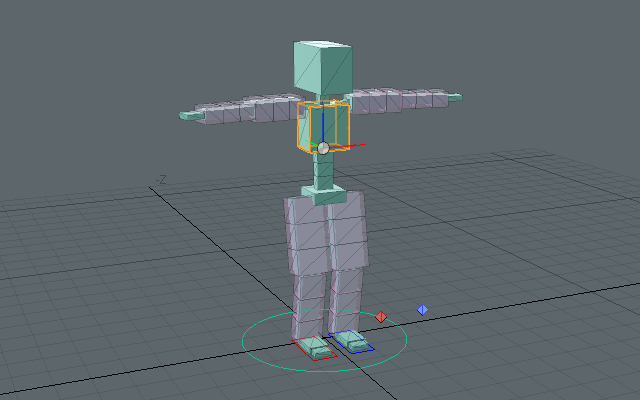This screenshot has width=640, height=400.
Task: Select the green spine segment below chest
Action: click(x=323, y=170)
